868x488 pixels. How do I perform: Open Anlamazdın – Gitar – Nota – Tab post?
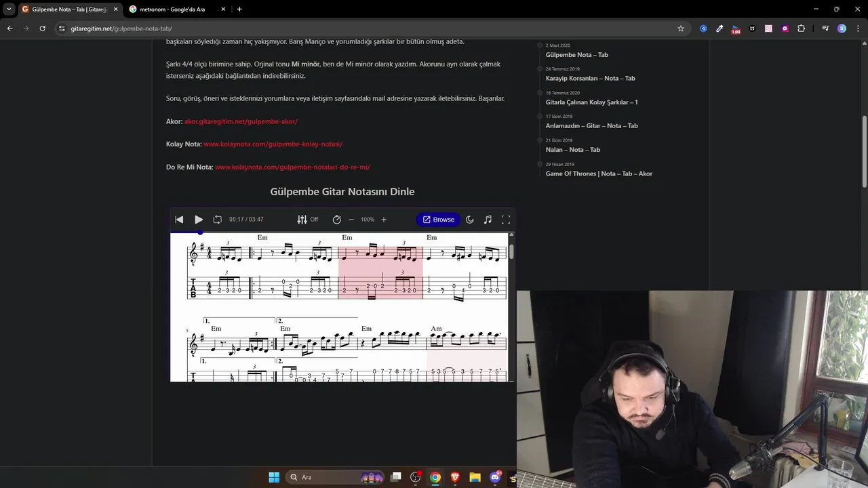point(592,125)
